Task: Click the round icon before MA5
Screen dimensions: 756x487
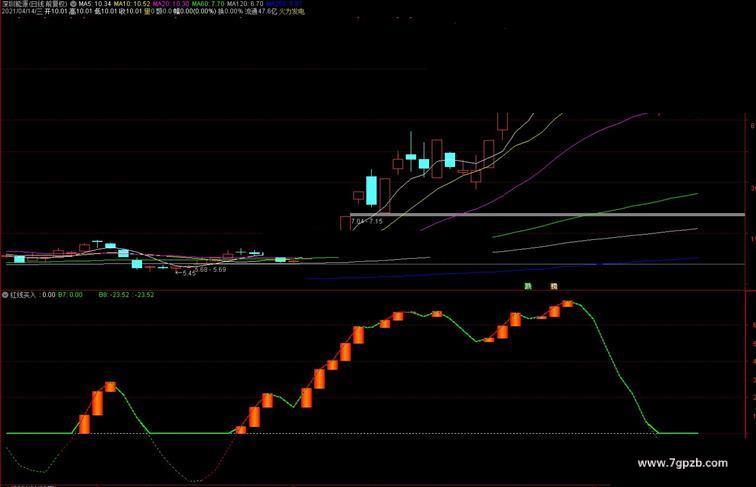Action: (x=73, y=4)
